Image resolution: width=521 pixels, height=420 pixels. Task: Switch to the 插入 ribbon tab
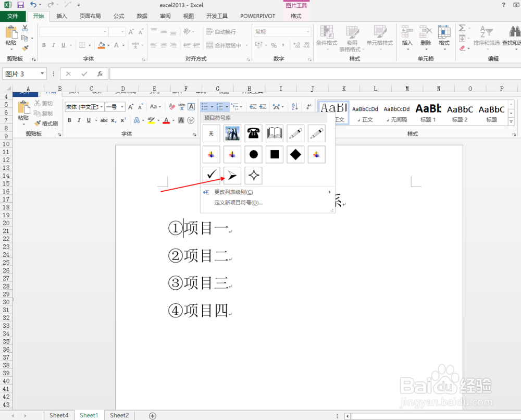click(61, 16)
